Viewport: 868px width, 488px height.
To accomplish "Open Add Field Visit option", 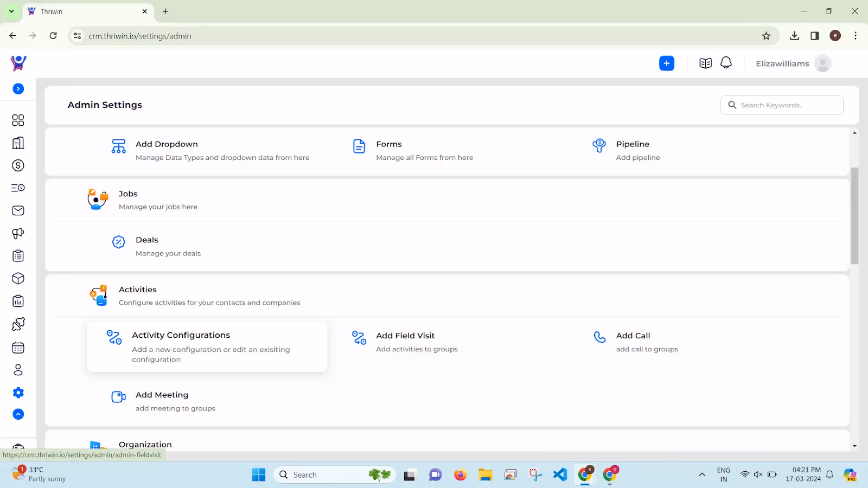I will point(405,336).
